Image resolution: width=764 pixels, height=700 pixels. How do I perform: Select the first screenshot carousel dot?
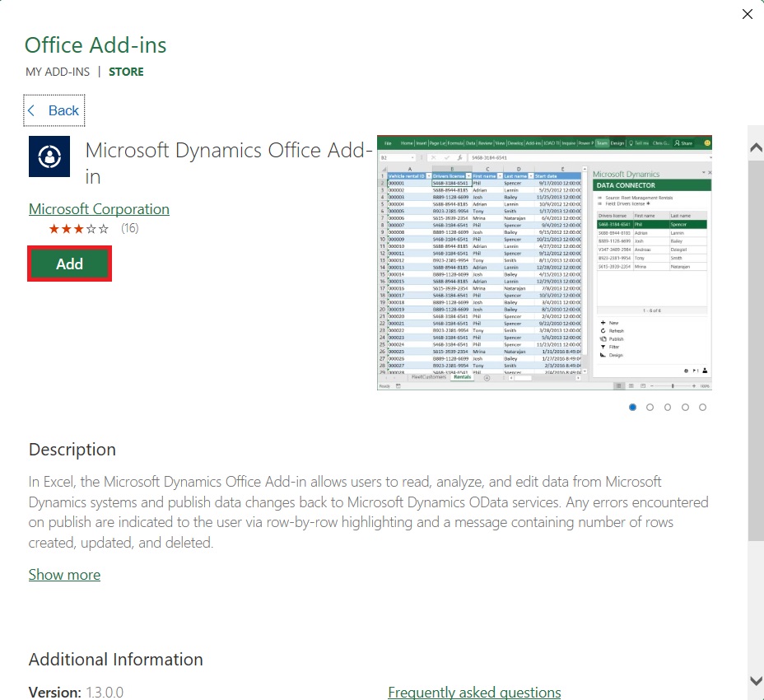(x=632, y=407)
